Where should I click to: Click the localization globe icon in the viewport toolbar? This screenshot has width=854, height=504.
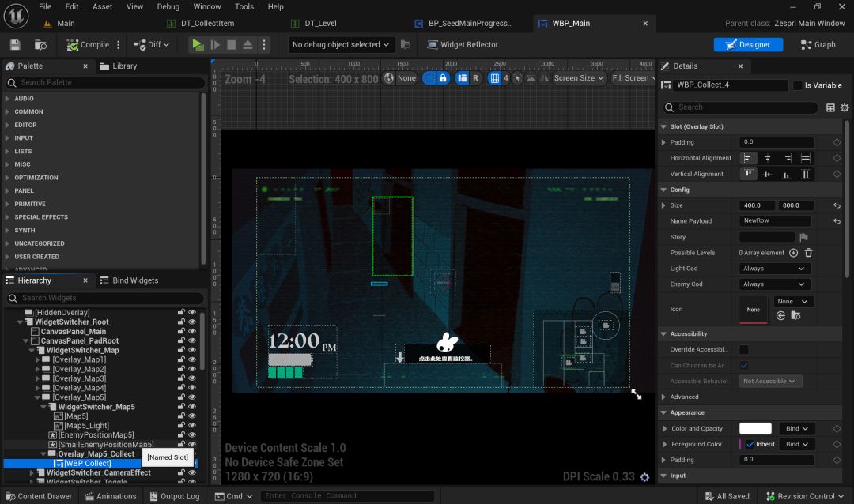point(388,78)
